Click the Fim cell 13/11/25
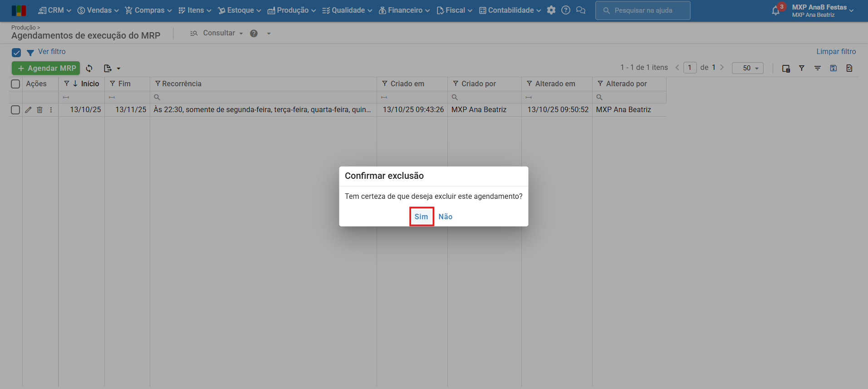Image resolution: width=868 pixels, height=389 pixels. tap(131, 110)
